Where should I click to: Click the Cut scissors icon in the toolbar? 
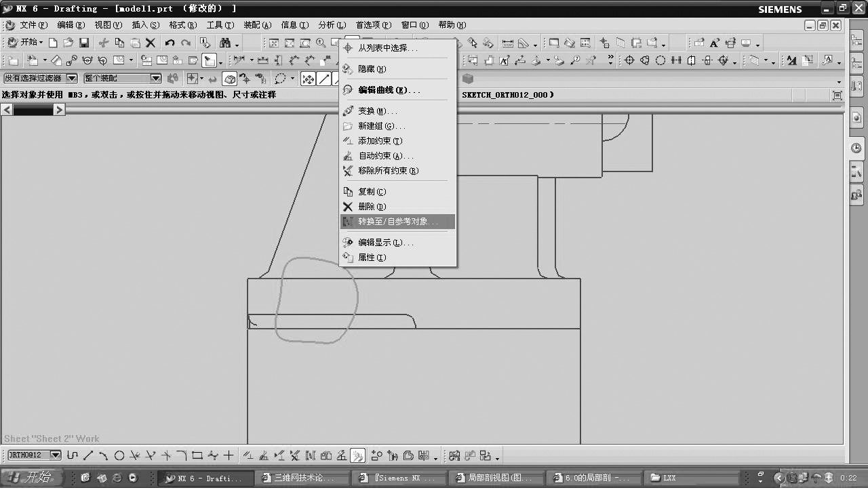(x=104, y=43)
